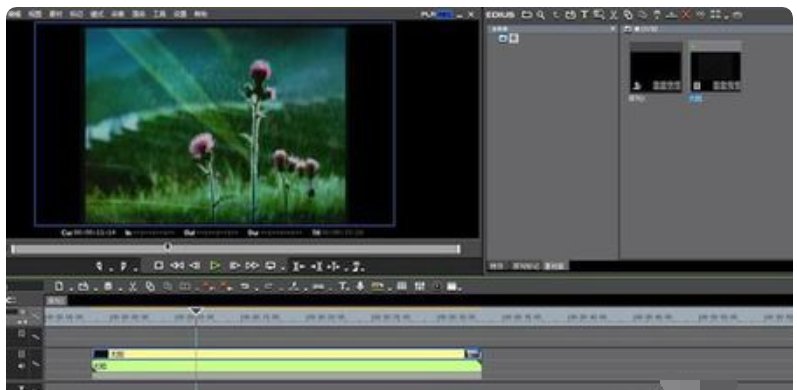The height and width of the screenshot is (390, 797).
Task: Open the Clip menu in the menu bar
Action: [55, 14]
